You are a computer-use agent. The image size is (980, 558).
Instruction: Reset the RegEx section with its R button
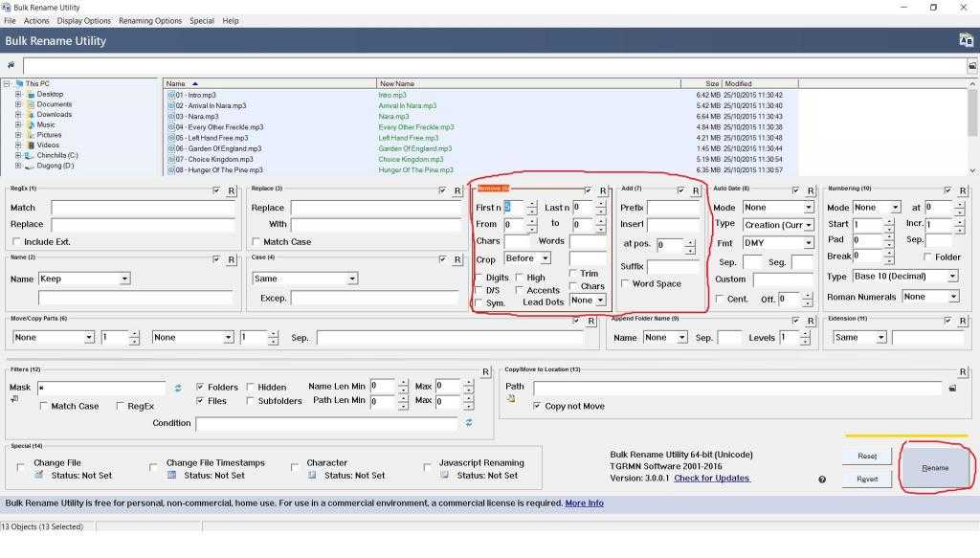231,191
